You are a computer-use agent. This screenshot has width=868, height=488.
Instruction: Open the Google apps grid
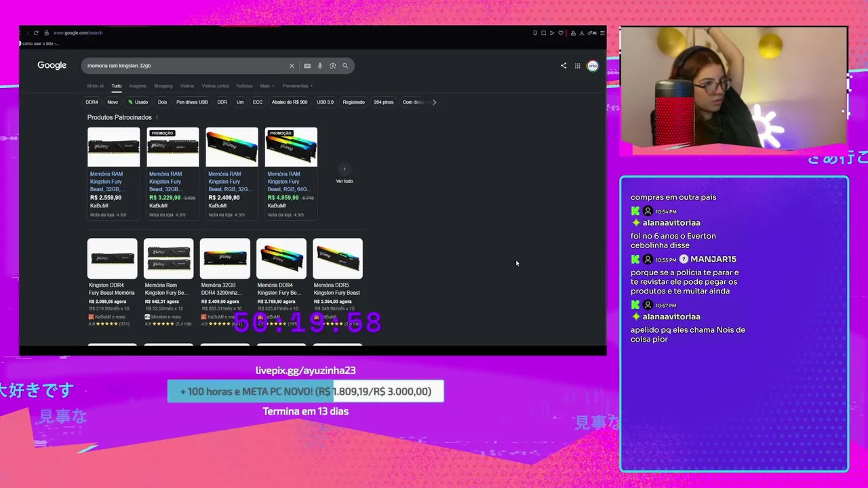pyautogui.click(x=577, y=66)
